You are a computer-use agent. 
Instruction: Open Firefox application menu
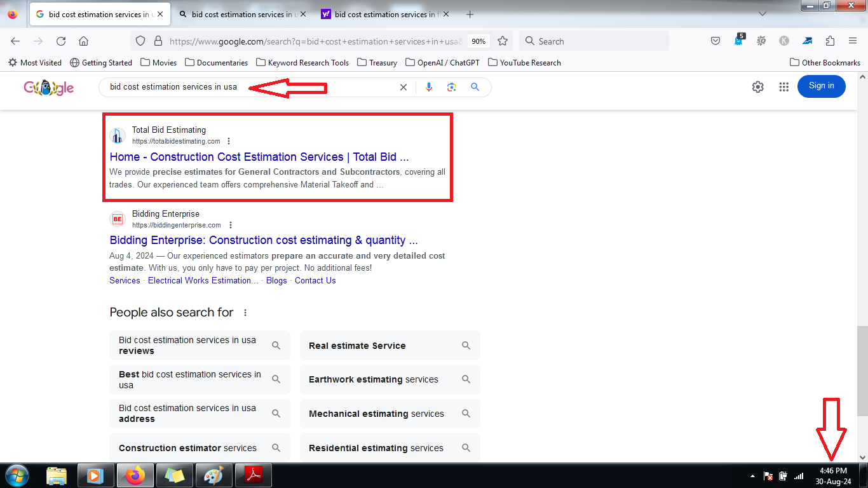click(853, 41)
